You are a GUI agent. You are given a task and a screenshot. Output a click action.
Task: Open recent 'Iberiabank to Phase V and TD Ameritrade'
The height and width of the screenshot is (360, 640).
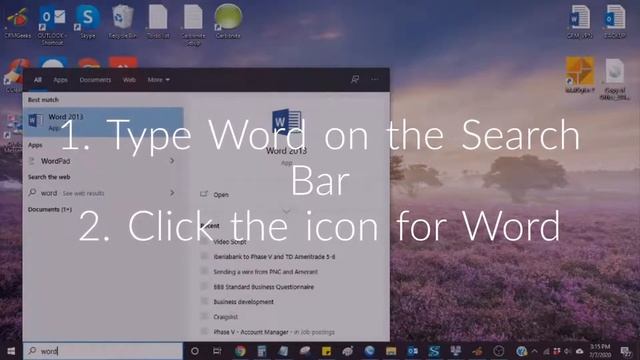pyautogui.click(x=274, y=257)
